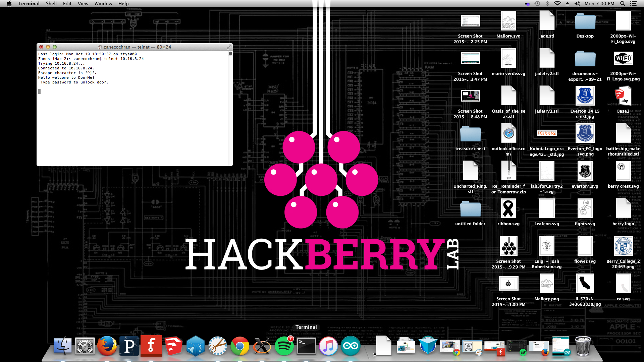Viewport: 644px width, 362px height.
Task: Open the Arduino IDE dock icon
Action: click(351, 346)
